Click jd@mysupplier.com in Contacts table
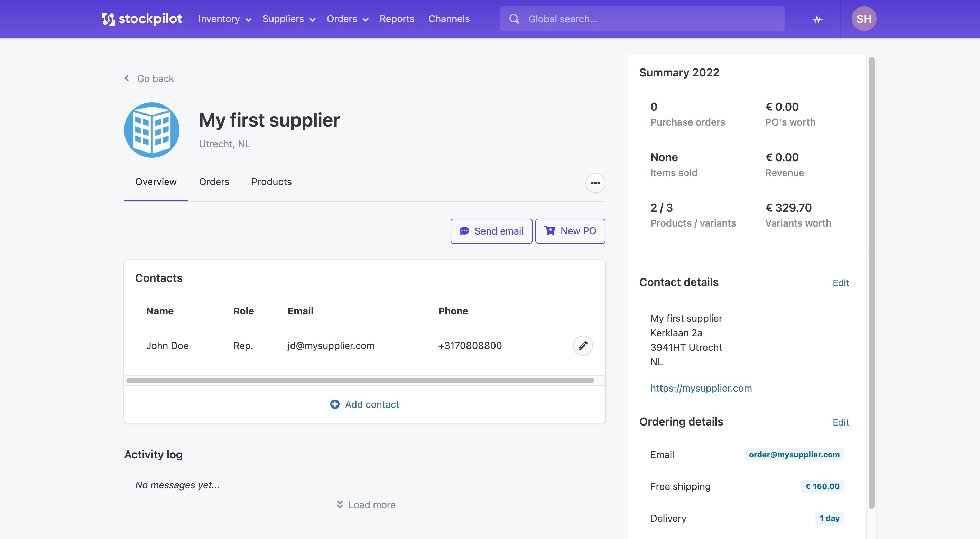 tap(331, 346)
